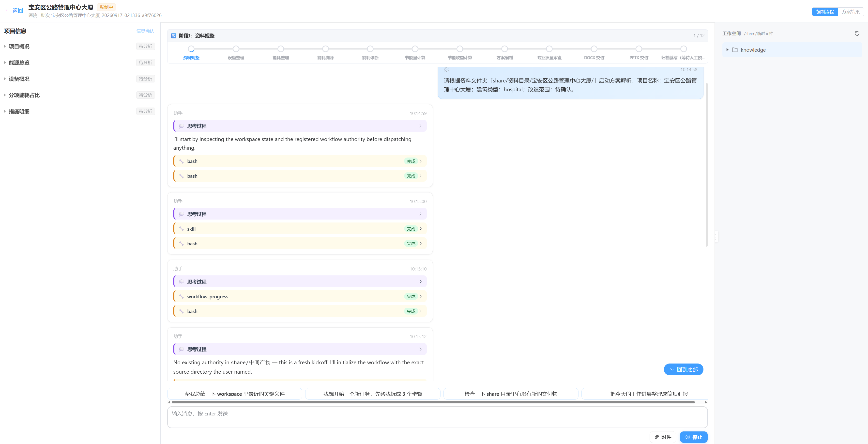The height and width of the screenshot is (444, 868).
Task: Click the 1 / 12 stage counter
Action: click(x=699, y=36)
